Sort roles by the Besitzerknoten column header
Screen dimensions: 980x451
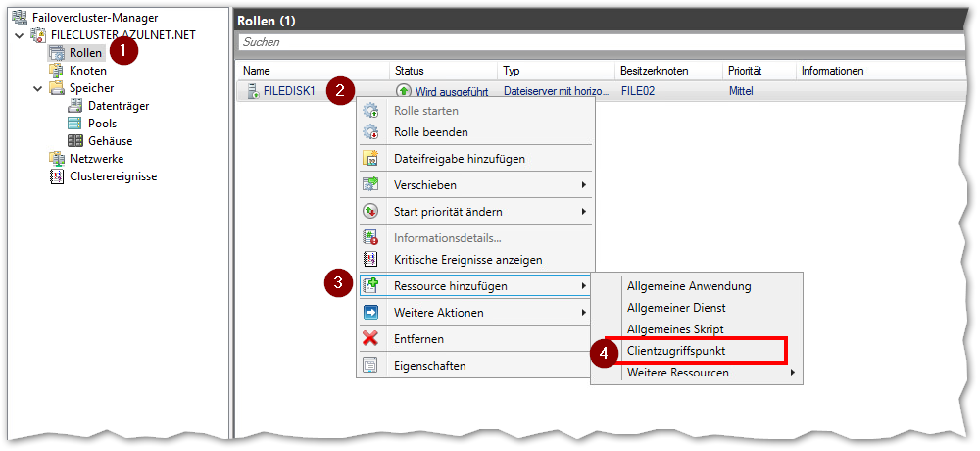click(654, 71)
